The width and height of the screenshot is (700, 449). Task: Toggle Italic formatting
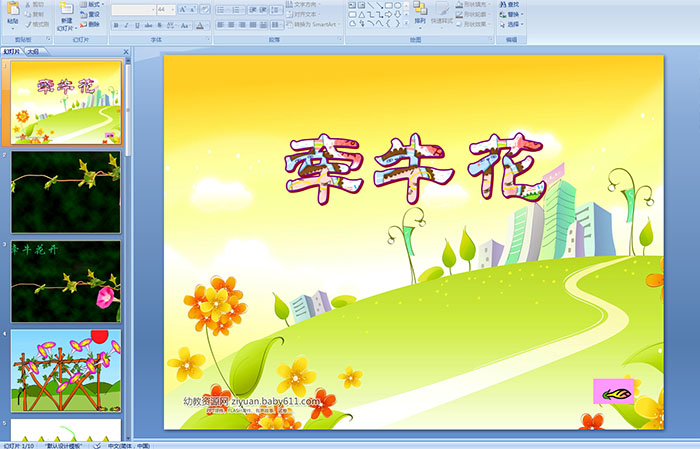(x=126, y=25)
